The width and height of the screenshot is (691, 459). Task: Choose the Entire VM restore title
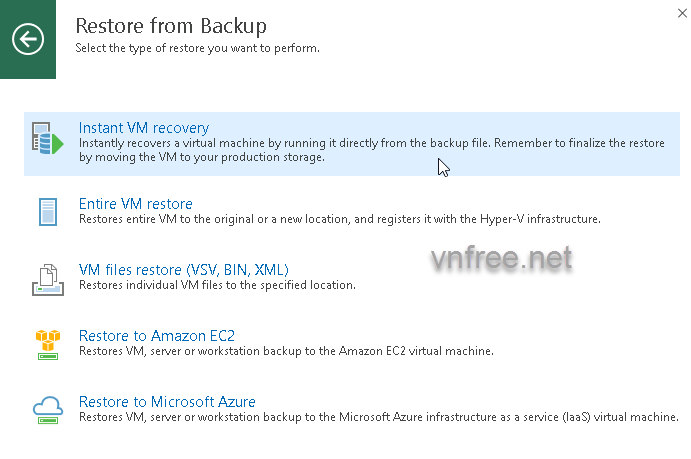[x=136, y=204]
